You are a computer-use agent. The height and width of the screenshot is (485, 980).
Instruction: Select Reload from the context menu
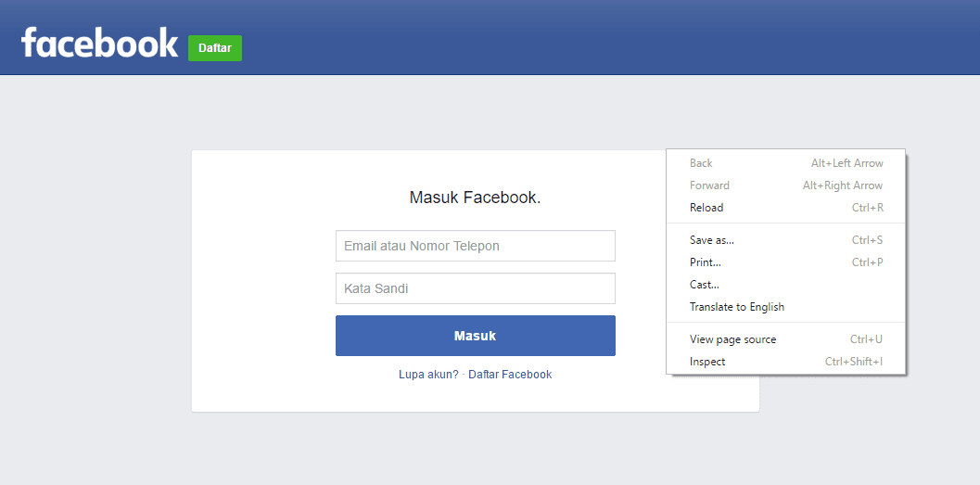click(x=706, y=208)
